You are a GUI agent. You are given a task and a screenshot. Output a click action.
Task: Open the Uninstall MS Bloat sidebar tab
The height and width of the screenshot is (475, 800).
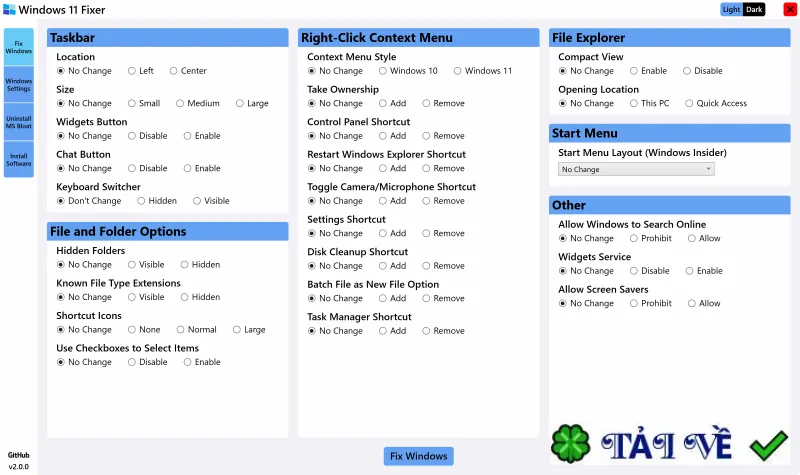coord(19,122)
